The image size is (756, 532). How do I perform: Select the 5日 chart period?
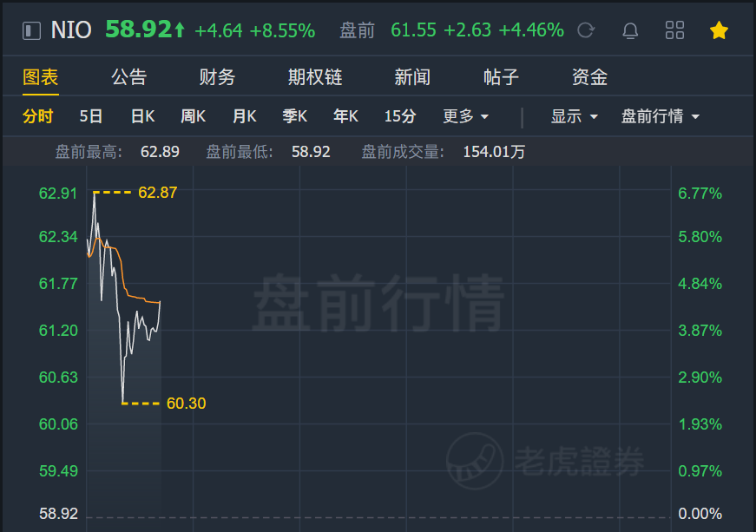pos(90,116)
